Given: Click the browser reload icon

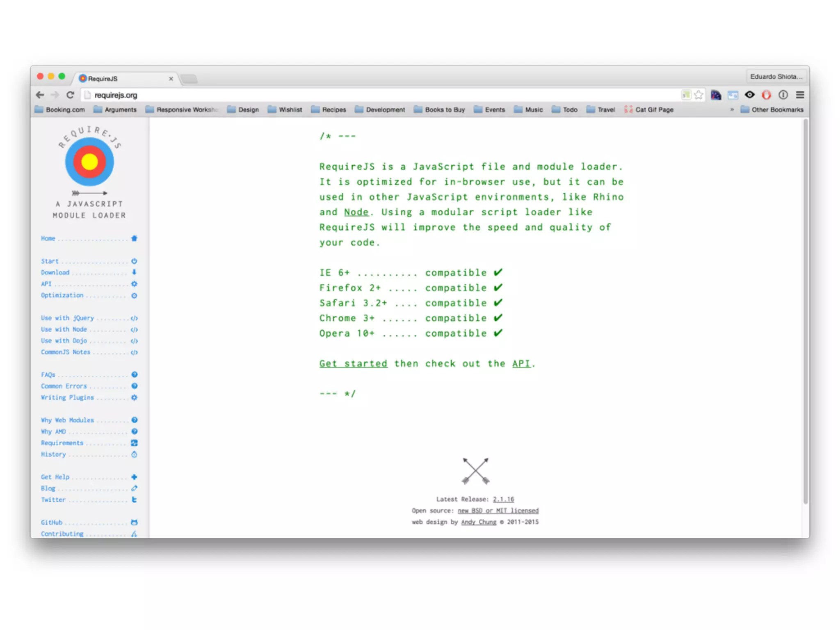Looking at the screenshot, I should click(x=70, y=95).
